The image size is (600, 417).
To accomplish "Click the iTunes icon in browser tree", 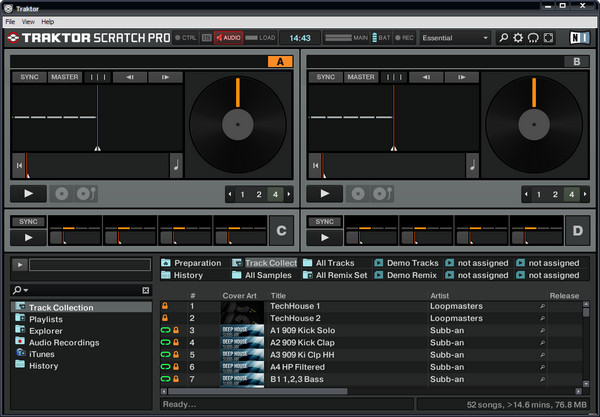I will click(x=20, y=354).
